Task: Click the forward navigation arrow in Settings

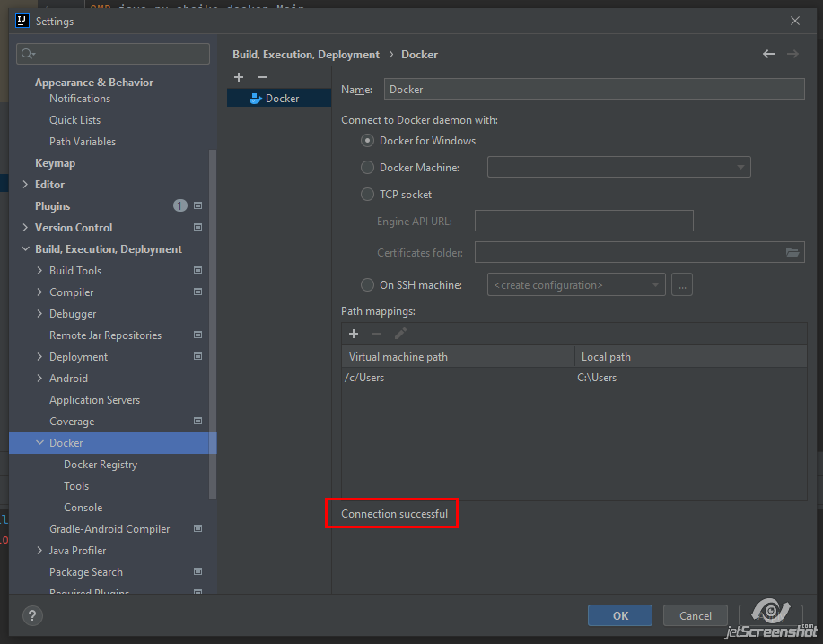Action: [x=792, y=54]
